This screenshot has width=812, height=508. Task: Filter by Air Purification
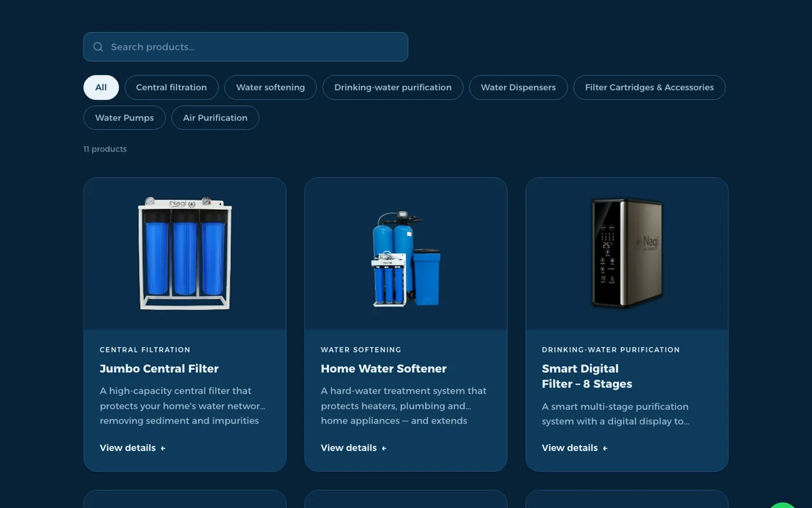pos(215,118)
